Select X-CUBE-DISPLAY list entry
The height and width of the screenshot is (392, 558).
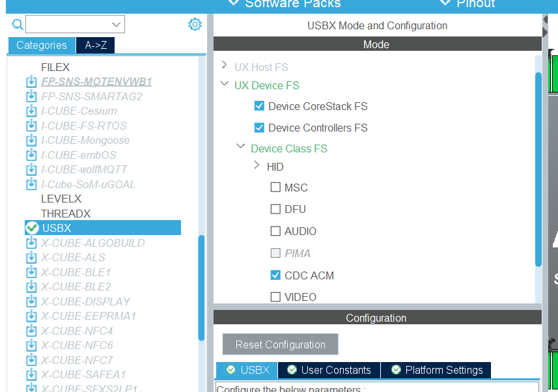click(x=85, y=301)
